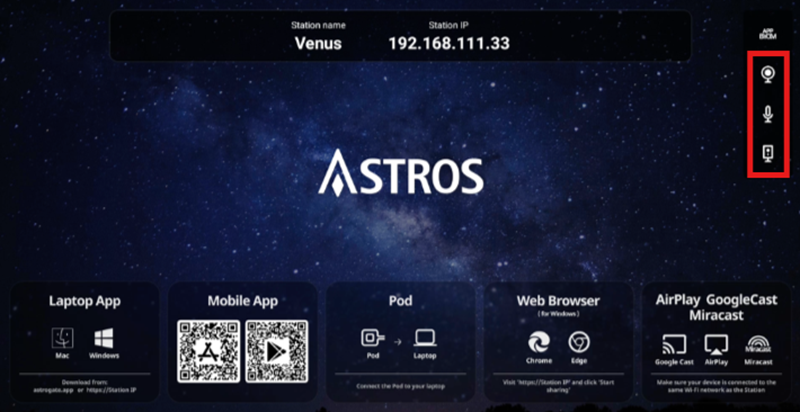Click the webcam icon in right sidebar
The width and height of the screenshot is (800, 412).
pos(767,74)
